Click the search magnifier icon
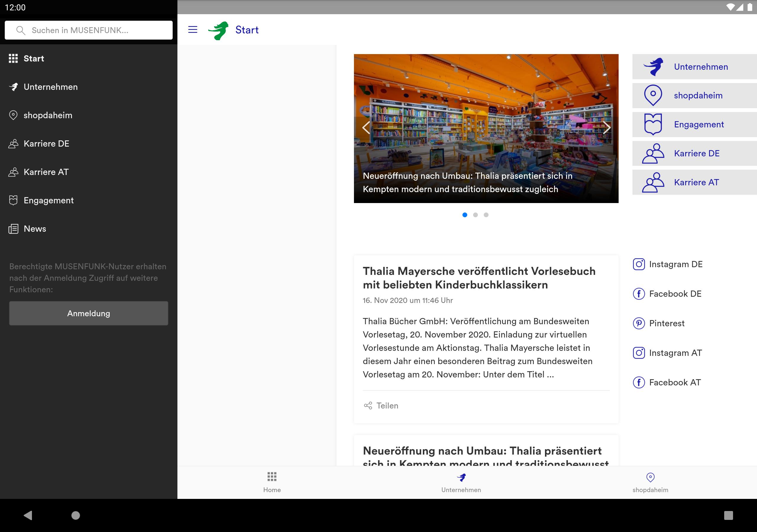The width and height of the screenshot is (757, 532). click(x=20, y=30)
